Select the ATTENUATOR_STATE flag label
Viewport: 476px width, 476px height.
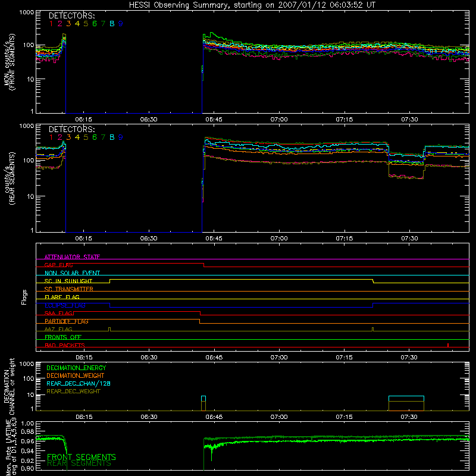[72, 257]
